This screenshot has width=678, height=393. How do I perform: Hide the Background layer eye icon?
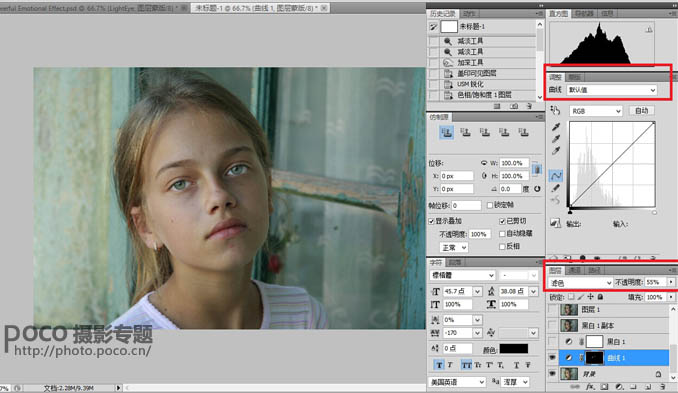(552, 374)
